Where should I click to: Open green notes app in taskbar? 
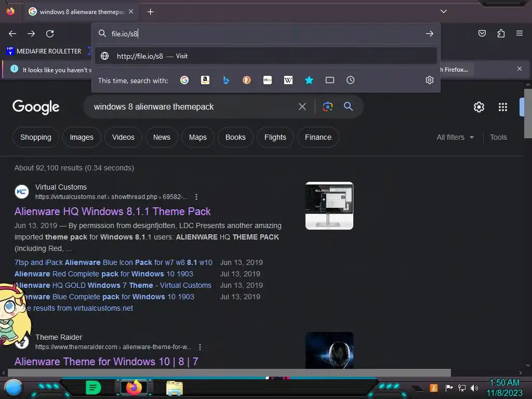click(x=93, y=388)
